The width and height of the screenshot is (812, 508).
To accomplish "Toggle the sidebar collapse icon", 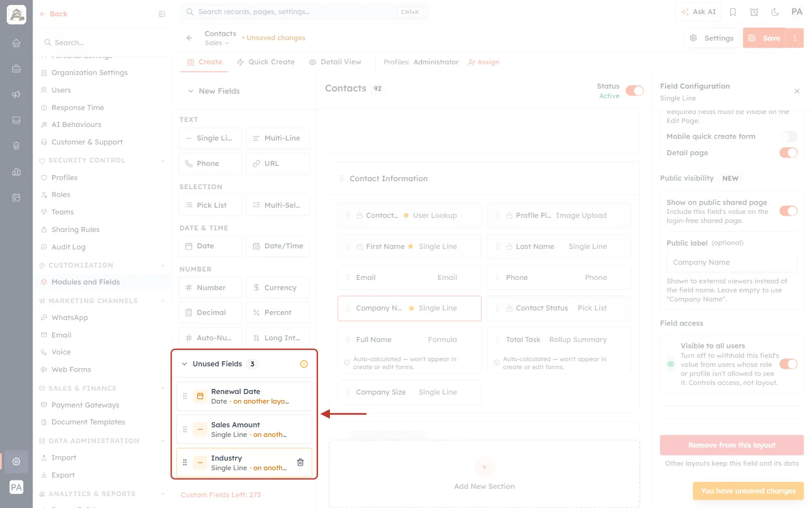I will [162, 14].
